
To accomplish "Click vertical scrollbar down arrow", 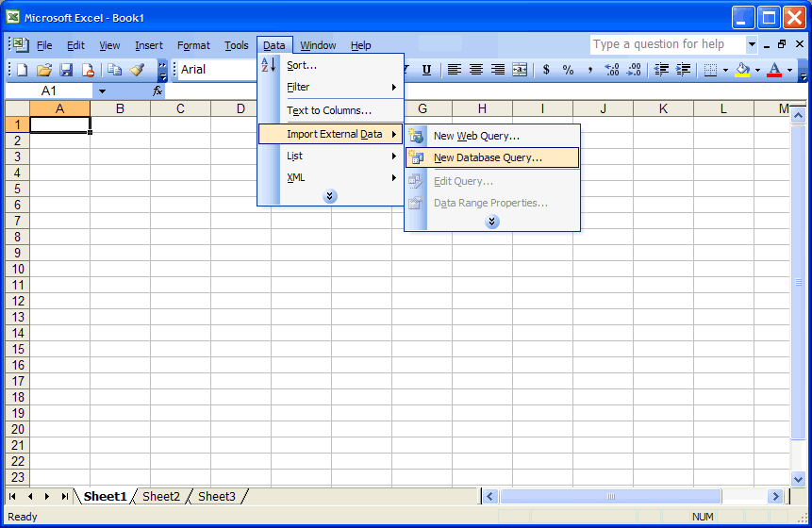I will [x=798, y=478].
